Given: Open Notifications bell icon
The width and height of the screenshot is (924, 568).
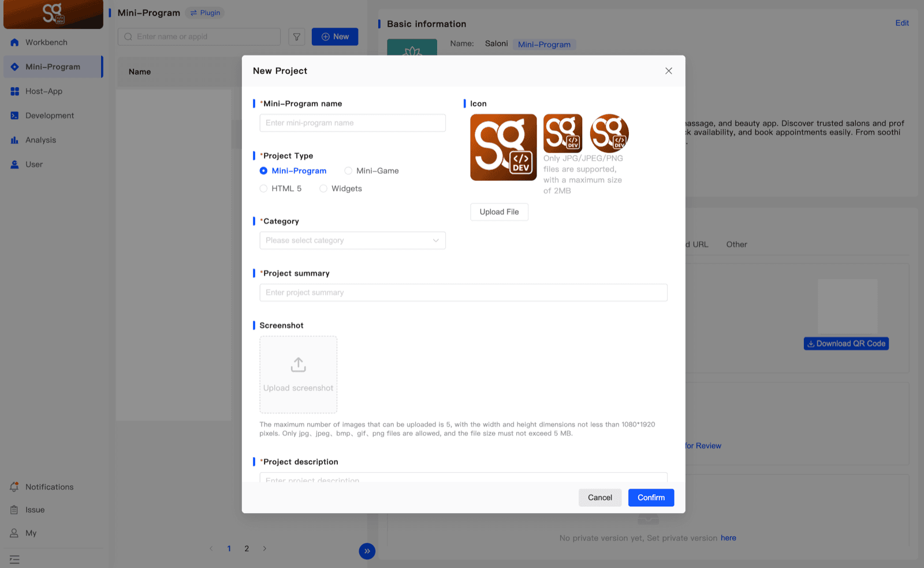Looking at the screenshot, I should 14,487.
